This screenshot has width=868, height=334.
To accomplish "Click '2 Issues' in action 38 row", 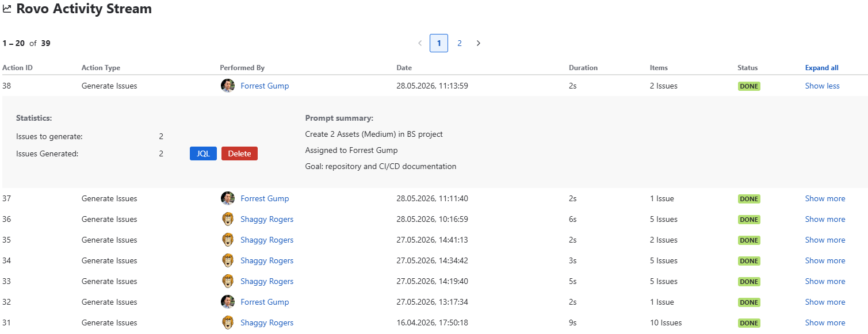I will click(664, 86).
